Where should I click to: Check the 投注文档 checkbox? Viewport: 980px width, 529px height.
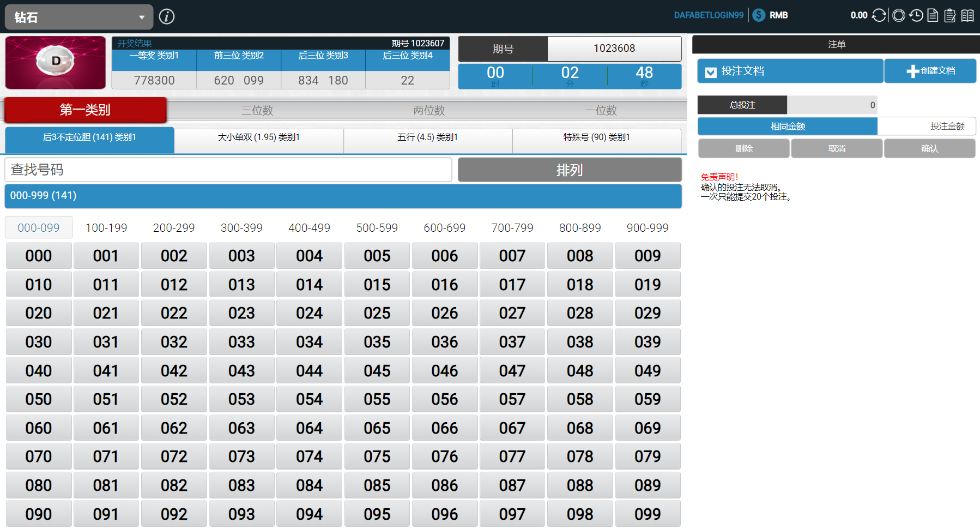[710, 72]
